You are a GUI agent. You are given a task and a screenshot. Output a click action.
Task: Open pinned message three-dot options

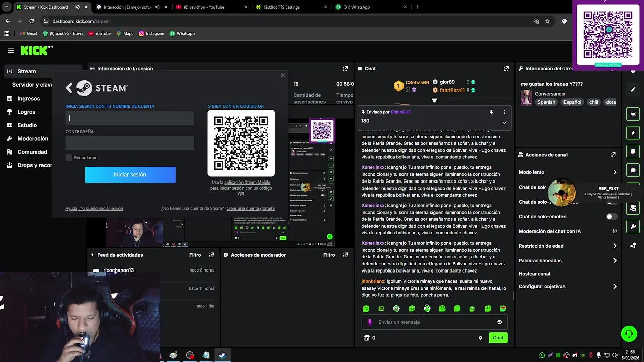(504, 112)
